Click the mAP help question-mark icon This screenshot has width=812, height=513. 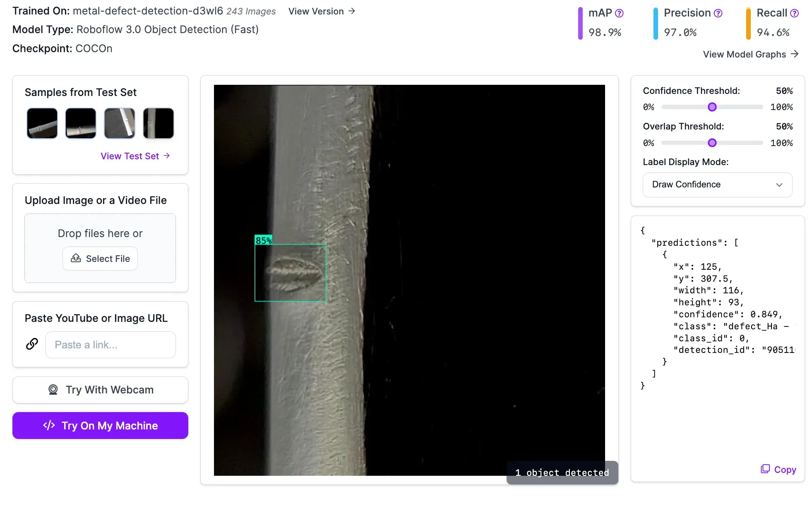(619, 13)
